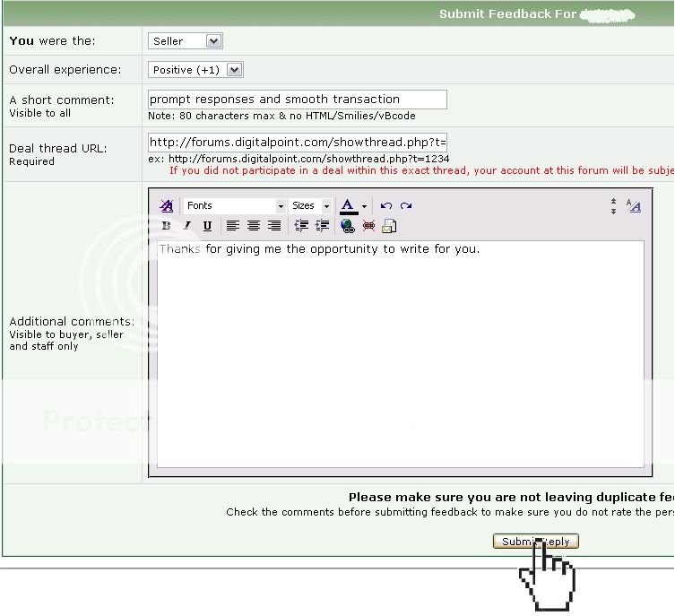
Task: Click the 'Deal thread URL:' label
Action: [58, 149]
